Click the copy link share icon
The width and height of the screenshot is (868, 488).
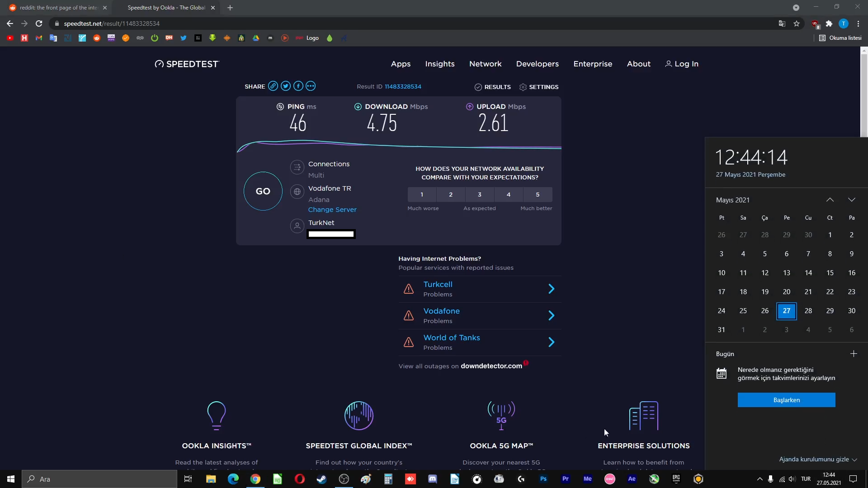point(273,86)
